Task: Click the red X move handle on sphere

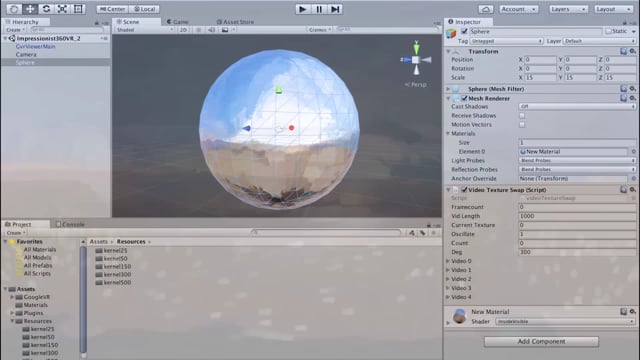Action: pyautogui.click(x=291, y=128)
